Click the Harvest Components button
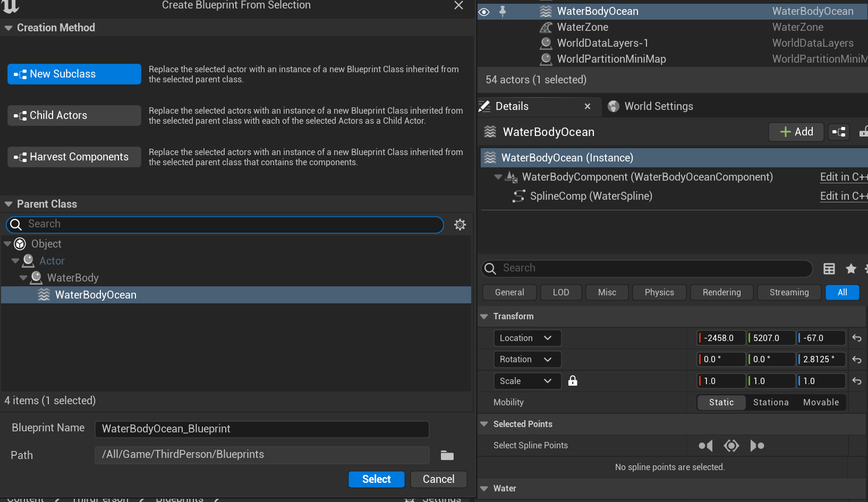Image resolution: width=868 pixels, height=502 pixels. point(74,157)
